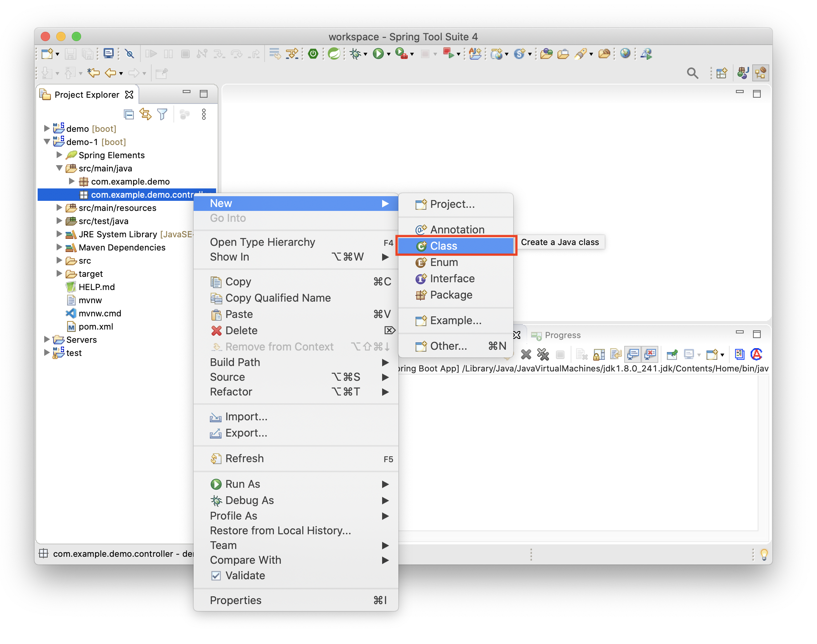The width and height of the screenshot is (817, 644).
Task: Click the green Spring leaf toolbar icon
Action: click(334, 54)
